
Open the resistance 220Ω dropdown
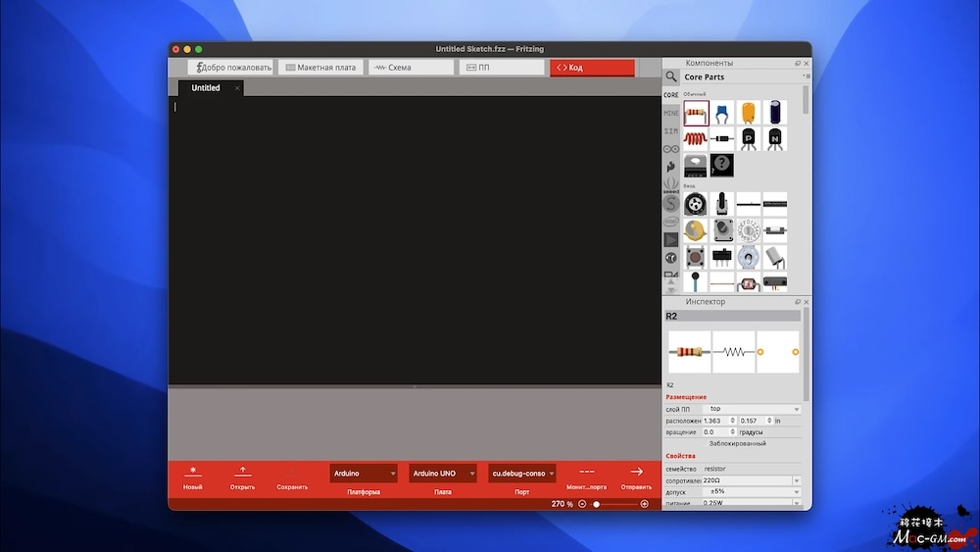coord(796,480)
